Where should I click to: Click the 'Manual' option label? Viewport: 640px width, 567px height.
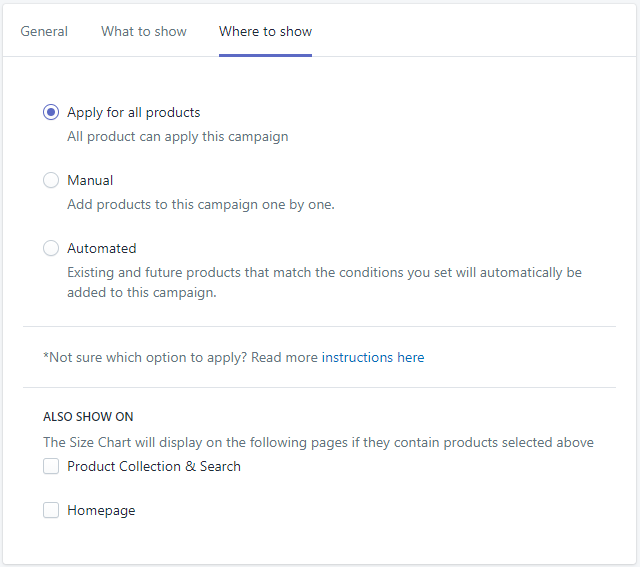point(90,180)
